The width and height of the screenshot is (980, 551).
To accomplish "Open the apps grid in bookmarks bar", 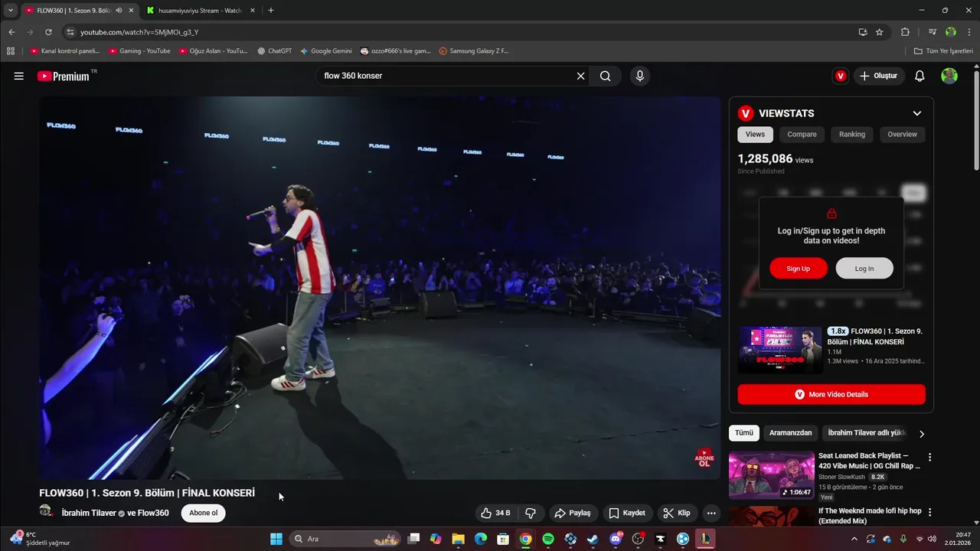I will pos(11,51).
